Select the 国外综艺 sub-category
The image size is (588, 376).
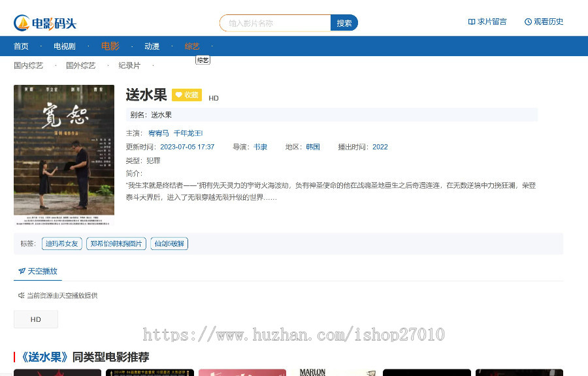[80, 65]
